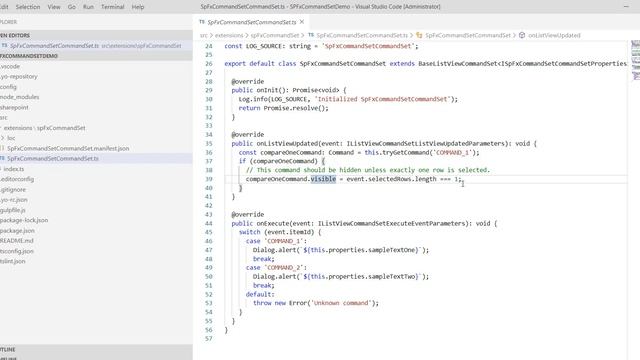Open package.json file
Viewport: 640px width, 360px height.
pyautogui.click(x=17, y=230)
